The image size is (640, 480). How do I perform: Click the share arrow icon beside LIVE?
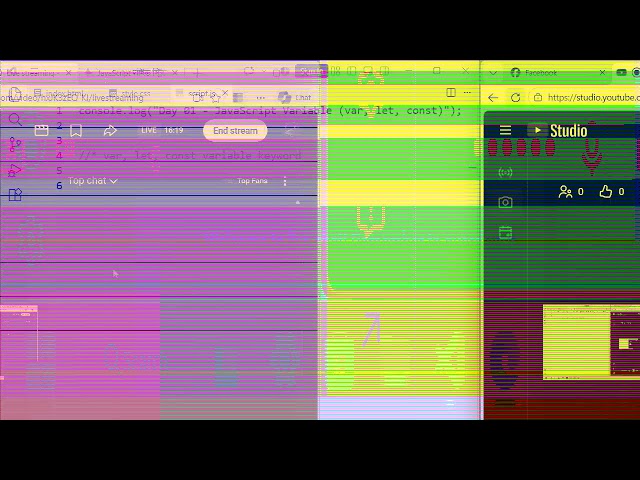click(110, 131)
